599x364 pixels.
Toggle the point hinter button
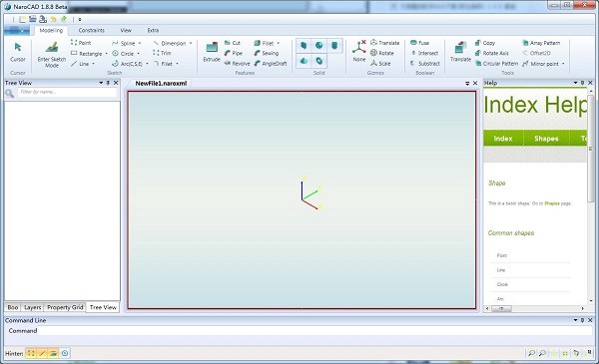click(31, 353)
